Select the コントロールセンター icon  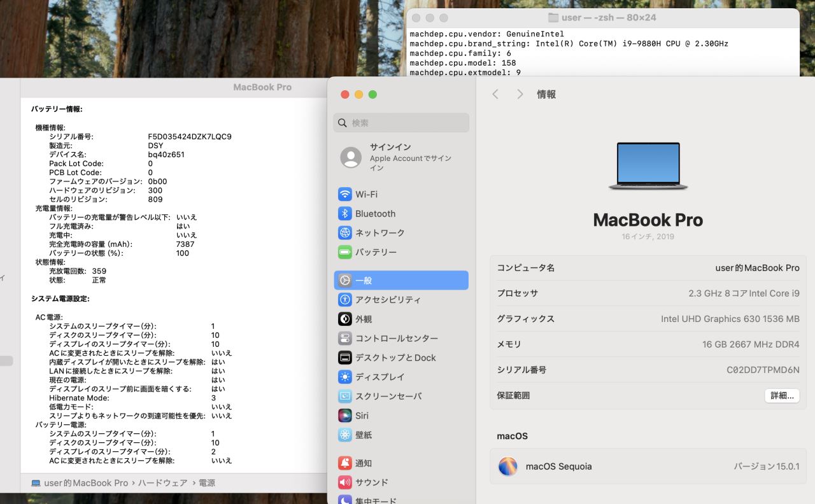[344, 339]
